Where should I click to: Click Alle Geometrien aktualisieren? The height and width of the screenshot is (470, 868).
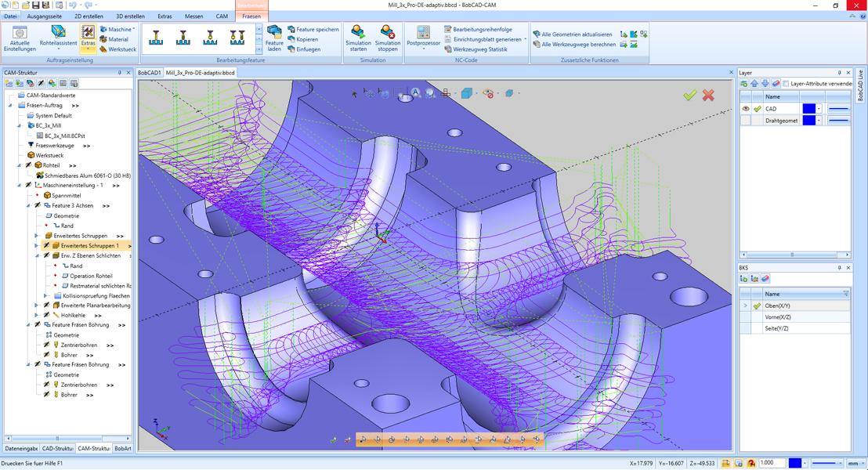(x=573, y=34)
